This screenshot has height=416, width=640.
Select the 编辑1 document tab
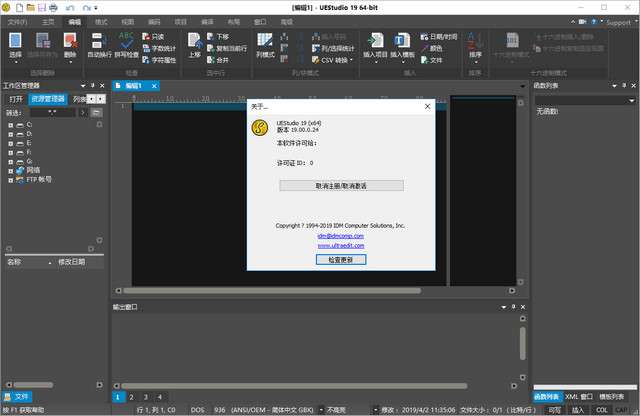pos(133,86)
